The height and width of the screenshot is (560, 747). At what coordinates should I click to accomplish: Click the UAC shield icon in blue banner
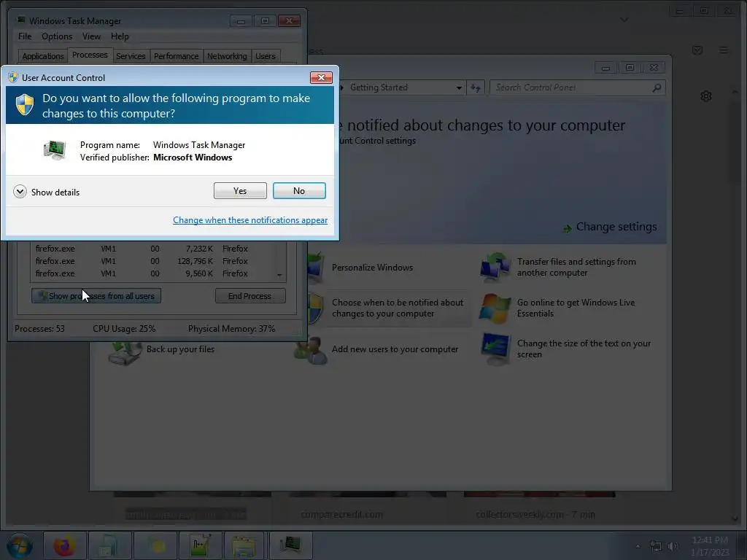[25, 105]
